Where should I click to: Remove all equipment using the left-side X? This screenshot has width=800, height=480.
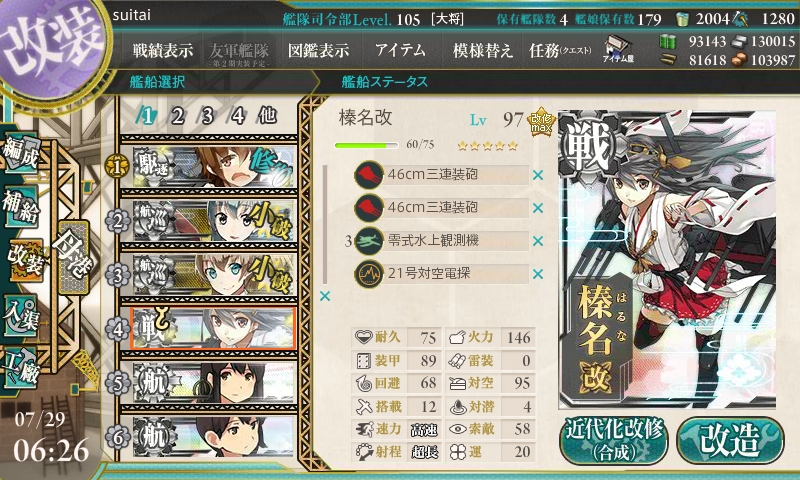pos(325,296)
